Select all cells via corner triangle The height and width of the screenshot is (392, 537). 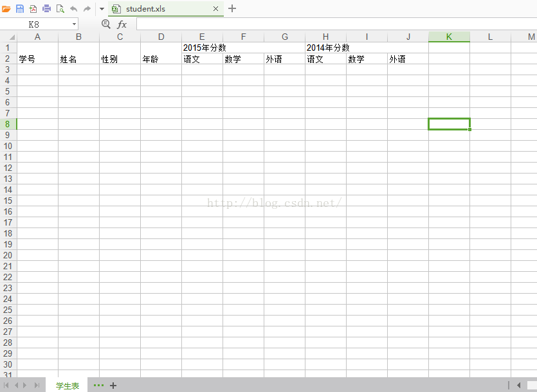point(12,37)
